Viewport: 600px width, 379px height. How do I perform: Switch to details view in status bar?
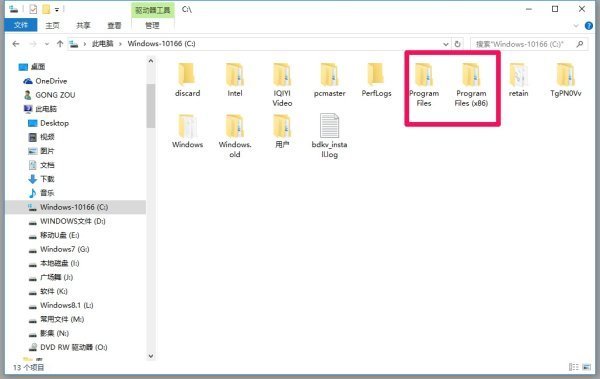coord(574,367)
